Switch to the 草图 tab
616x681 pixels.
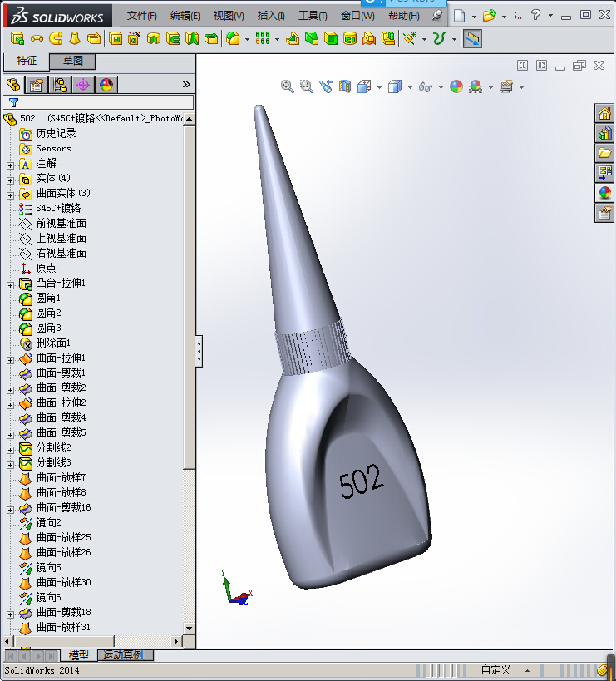coord(72,62)
